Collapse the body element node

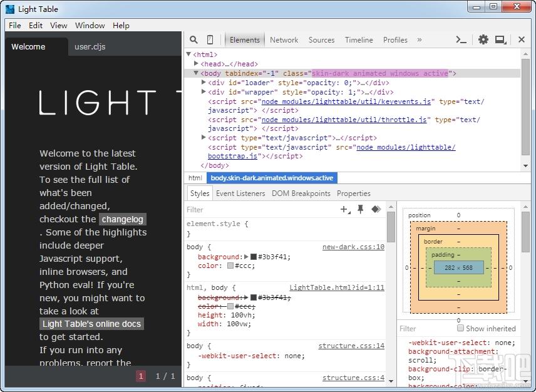pos(196,73)
